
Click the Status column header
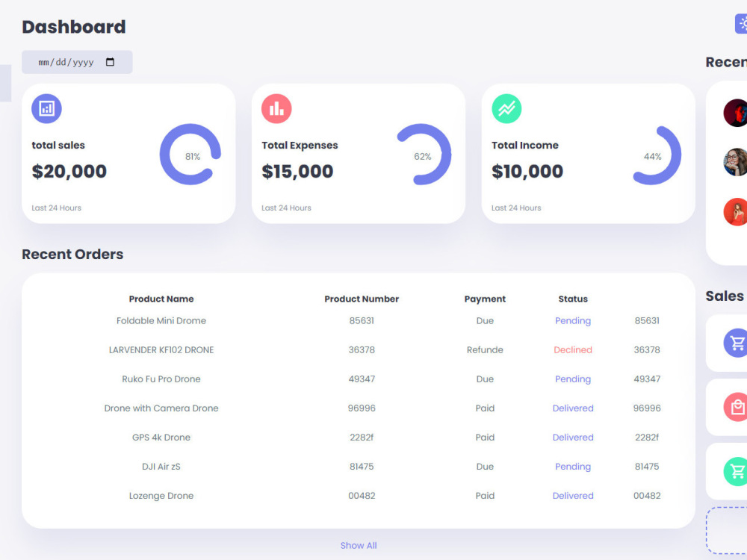point(573,299)
